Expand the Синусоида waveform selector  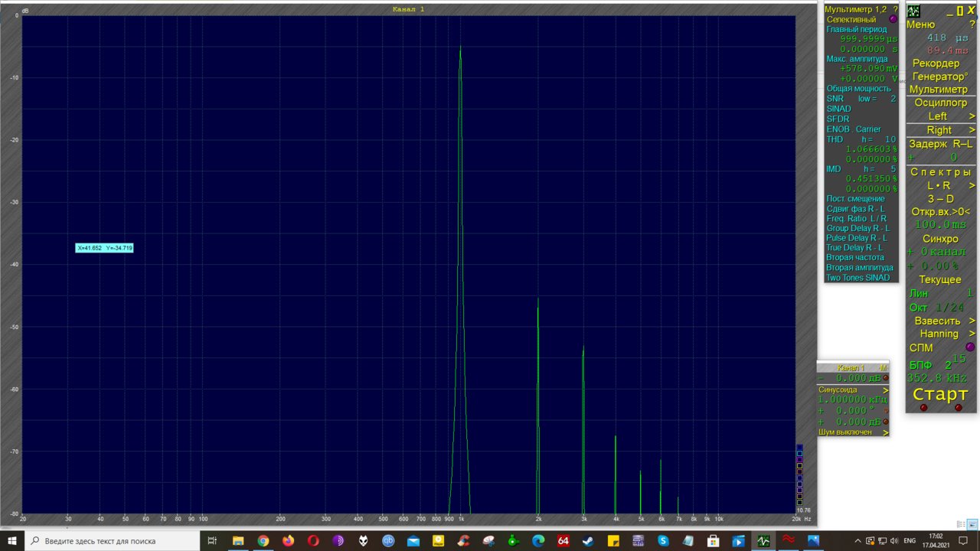886,390
